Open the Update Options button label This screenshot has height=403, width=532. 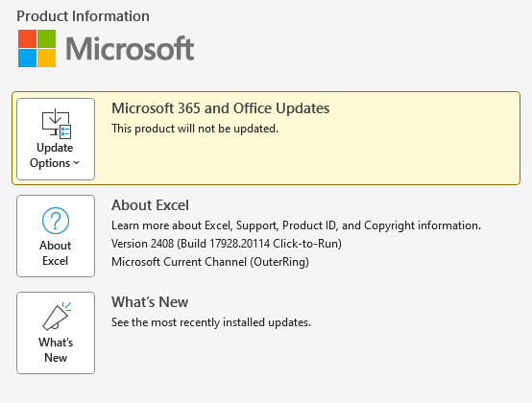(55, 155)
